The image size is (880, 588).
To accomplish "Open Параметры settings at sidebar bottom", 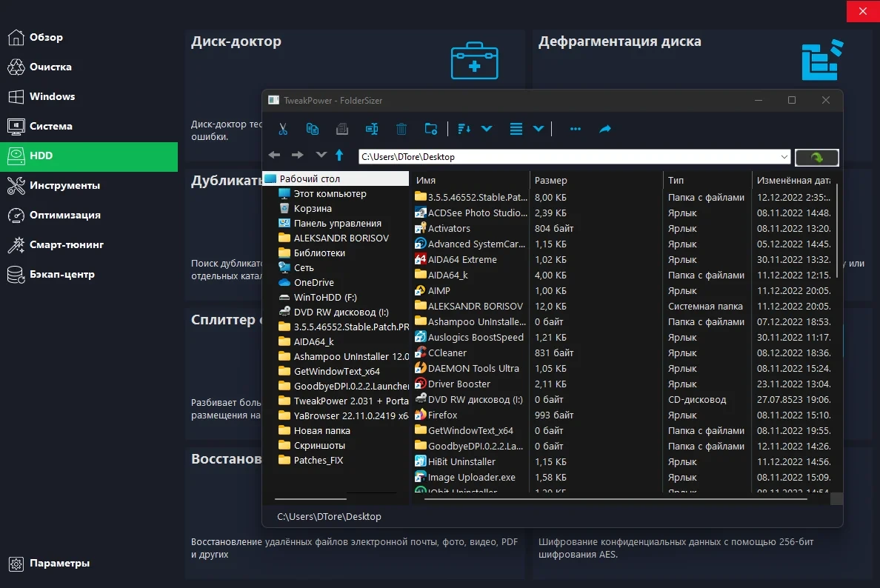I will point(89,564).
